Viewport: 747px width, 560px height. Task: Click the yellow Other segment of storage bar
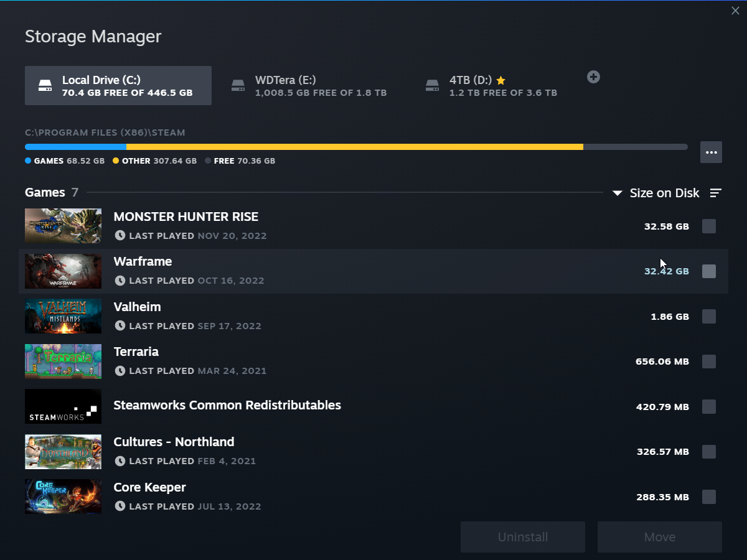coord(355,147)
